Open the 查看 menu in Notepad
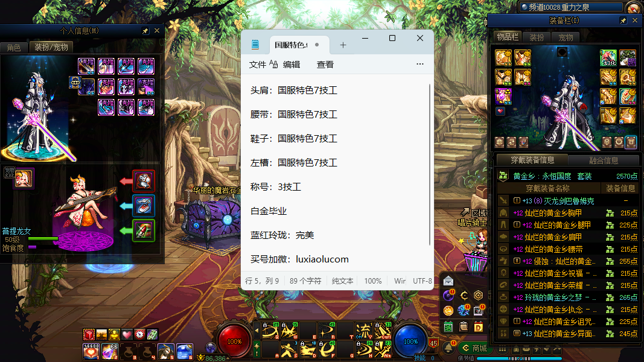Image resolution: width=644 pixels, height=362 pixels. 325,65
